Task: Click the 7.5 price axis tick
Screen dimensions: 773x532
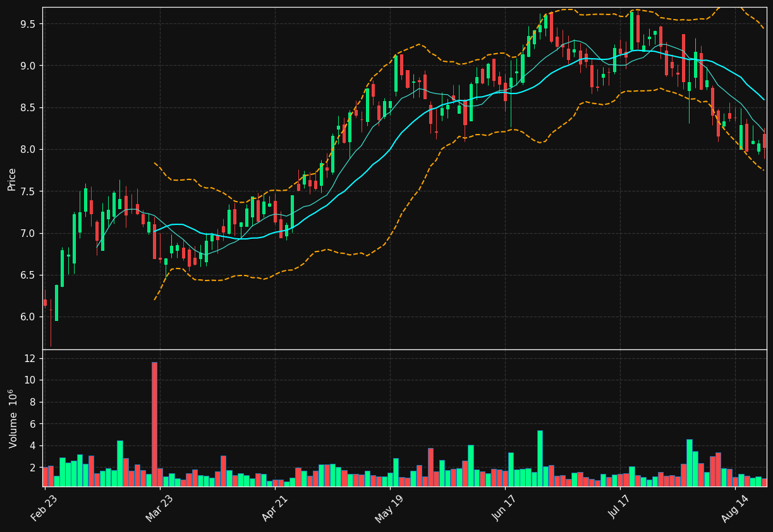Action: tap(28, 191)
